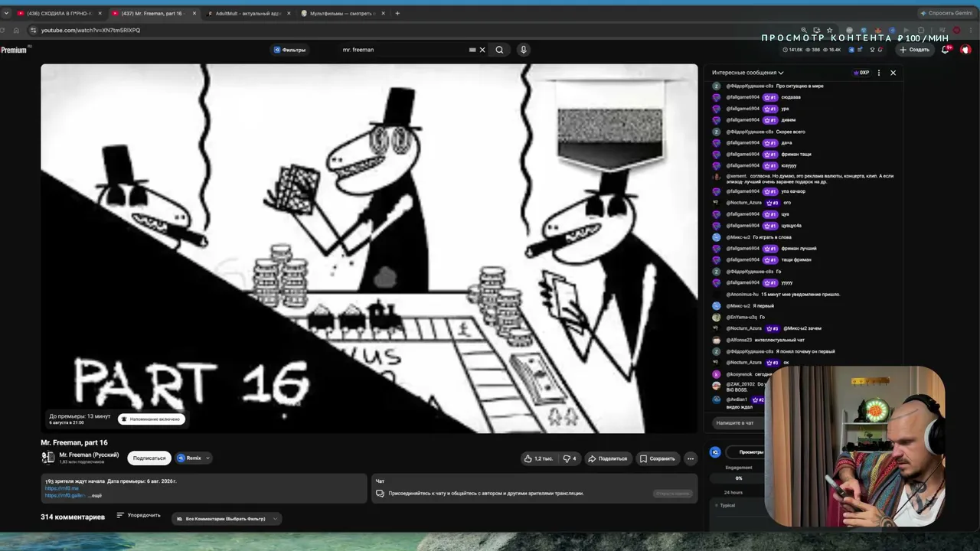This screenshot has height=551, width=980.
Task: Expand the browser tab search dropdown
Action: coord(6,13)
